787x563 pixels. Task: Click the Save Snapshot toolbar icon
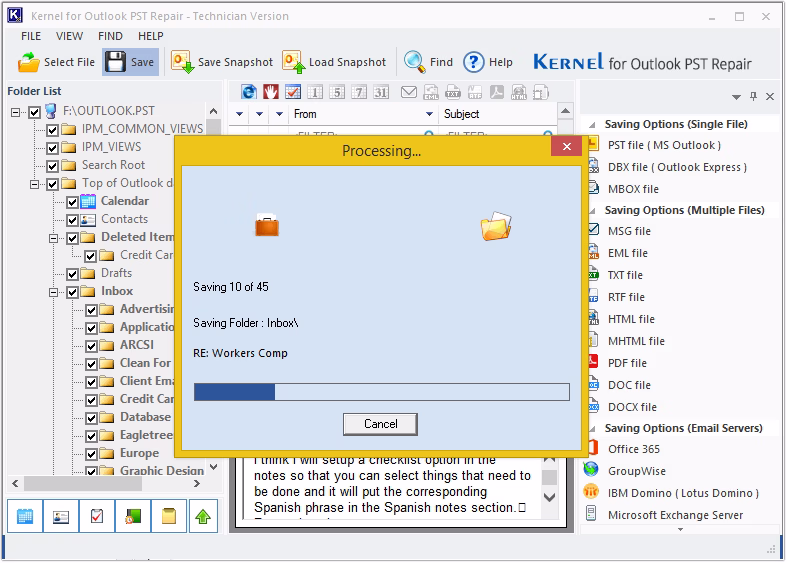point(182,62)
